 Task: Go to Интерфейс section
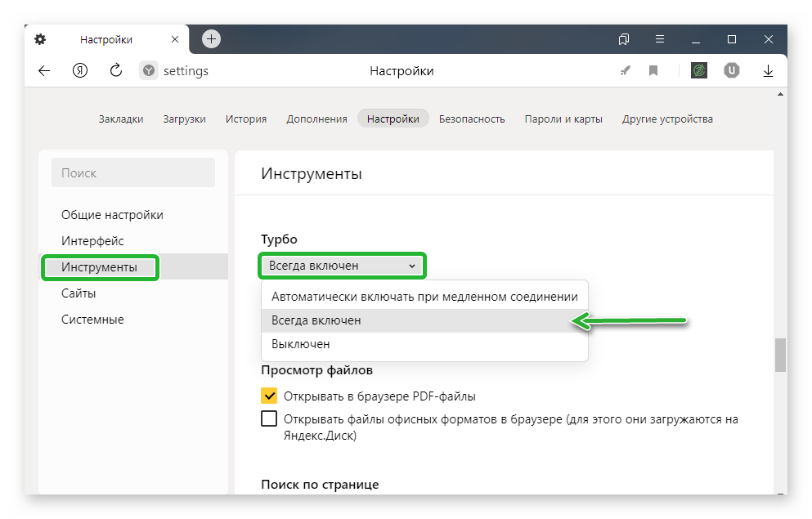coord(92,241)
